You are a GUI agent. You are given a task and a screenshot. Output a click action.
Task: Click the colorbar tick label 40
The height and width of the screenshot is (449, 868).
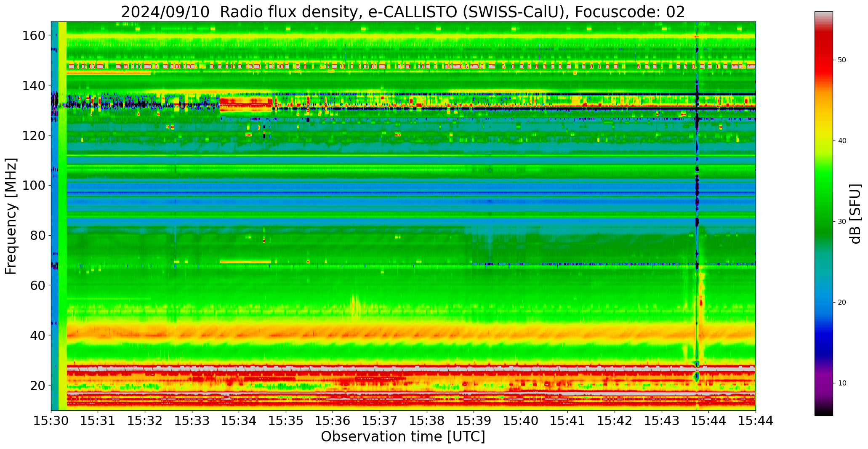842,141
